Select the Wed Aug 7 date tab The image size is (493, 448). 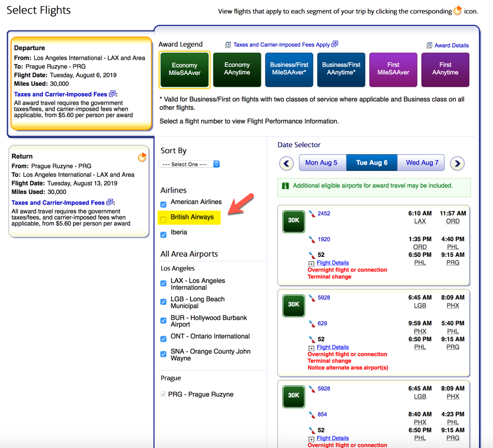(x=421, y=162)
